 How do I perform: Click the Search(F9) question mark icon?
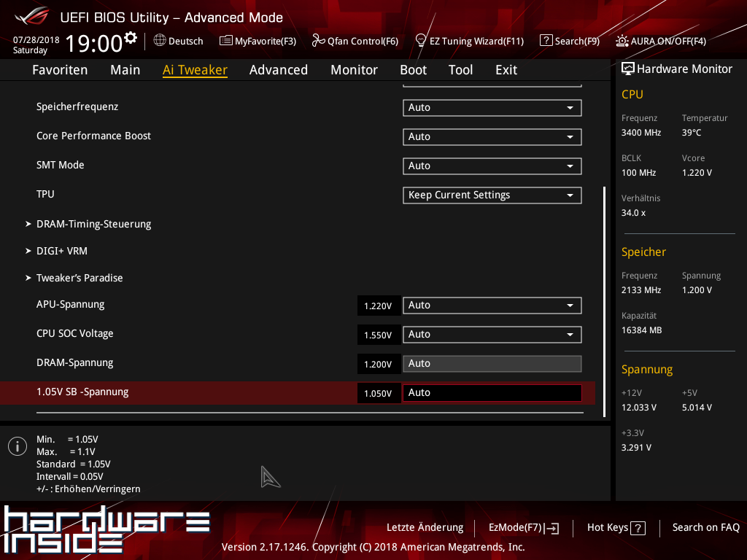click(546, 41)
